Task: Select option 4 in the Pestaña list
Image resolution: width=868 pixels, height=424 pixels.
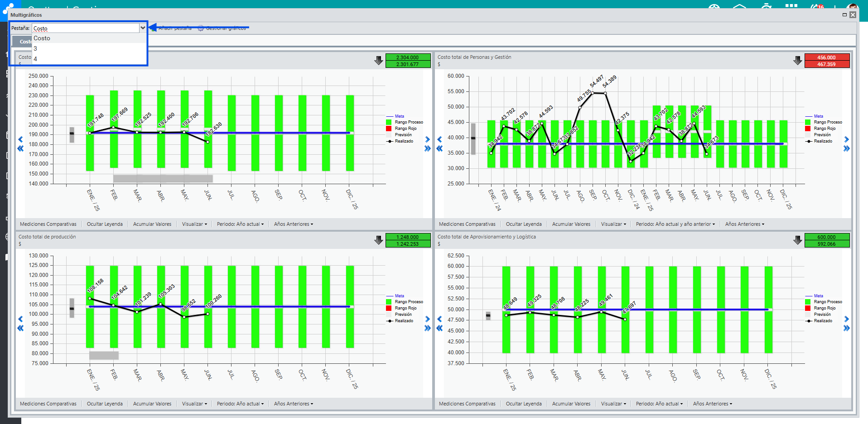Action: [x=35, y=59]
